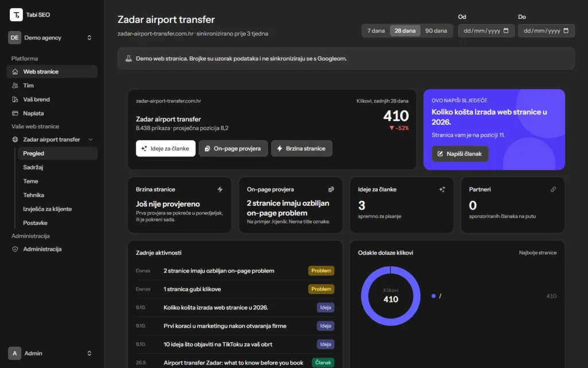The image size is (588, 368).
Task: Click the On-page provjera button
Action: click(233, 148)
